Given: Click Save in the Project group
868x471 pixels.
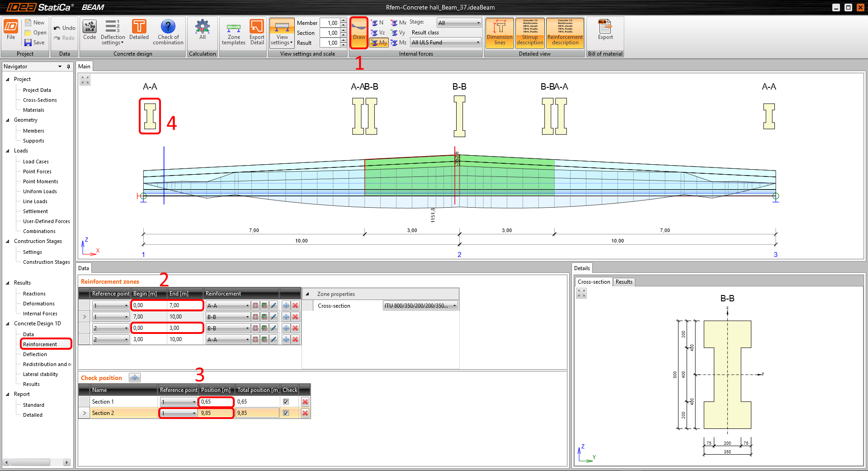Looking at the screenshot, I should pos(35,43).
